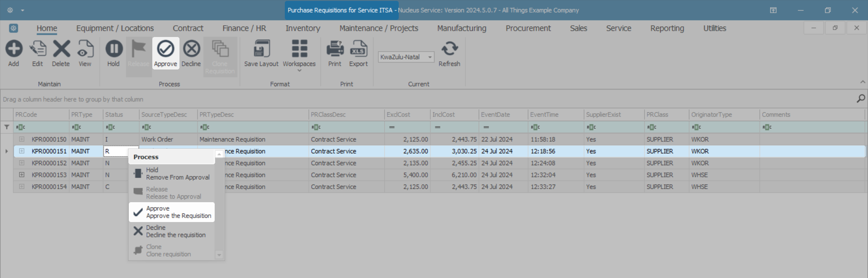
Task: Open the Inventory tab
Action: click(x=303, y=28)
